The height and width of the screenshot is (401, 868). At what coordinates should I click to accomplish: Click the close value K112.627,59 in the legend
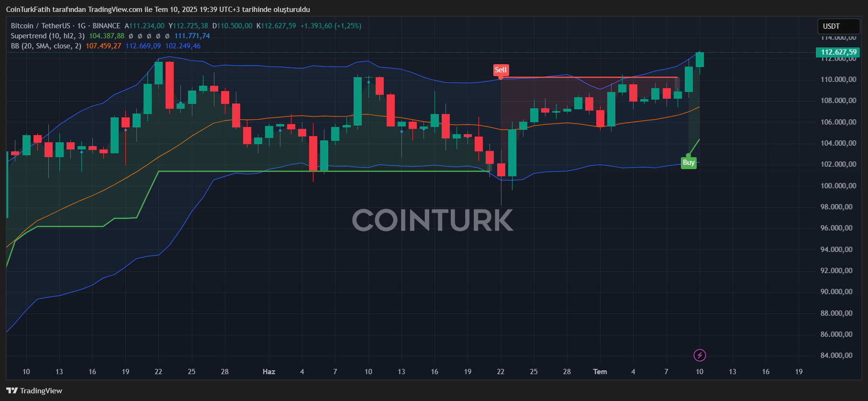click(x=276, y=26)
